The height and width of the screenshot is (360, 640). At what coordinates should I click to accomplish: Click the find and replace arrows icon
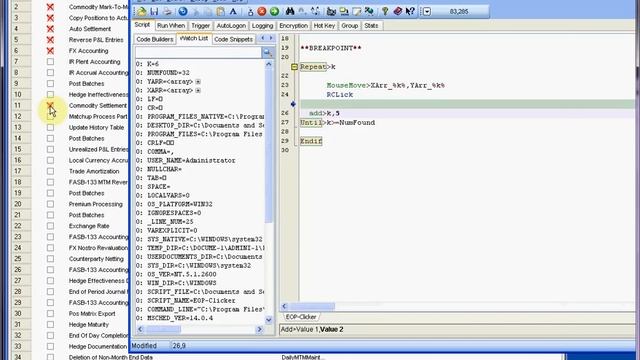pyautogui.click(x=315, y=11)
